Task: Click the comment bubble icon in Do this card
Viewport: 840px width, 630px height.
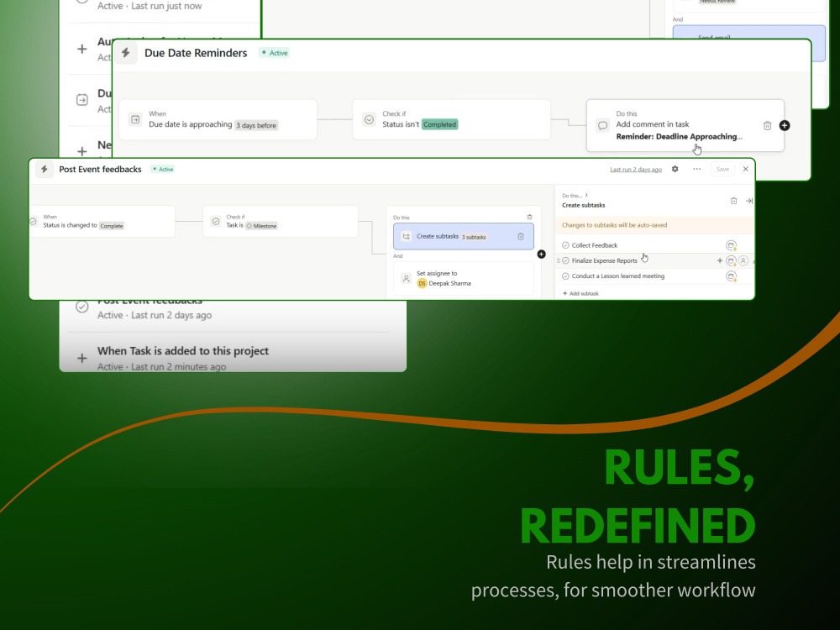Action: pos(602,125)
